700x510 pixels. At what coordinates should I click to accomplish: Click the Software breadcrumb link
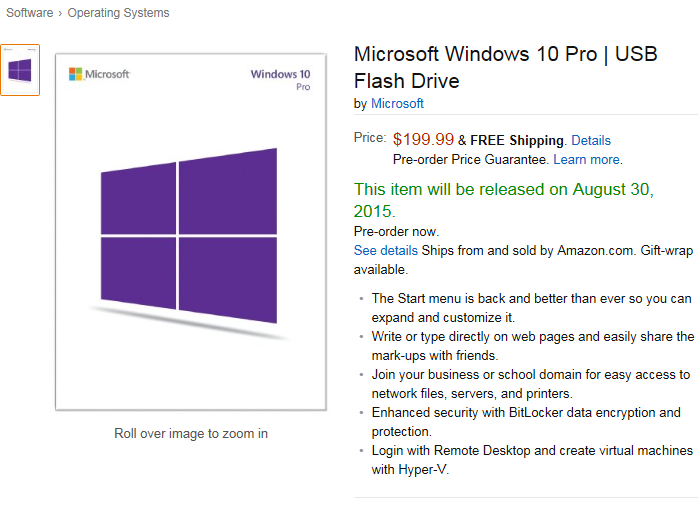[x=29, y=13]
